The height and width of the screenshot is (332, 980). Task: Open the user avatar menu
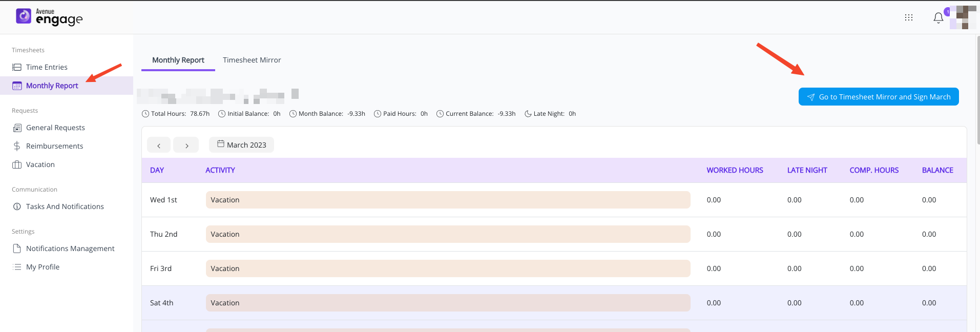963,17
